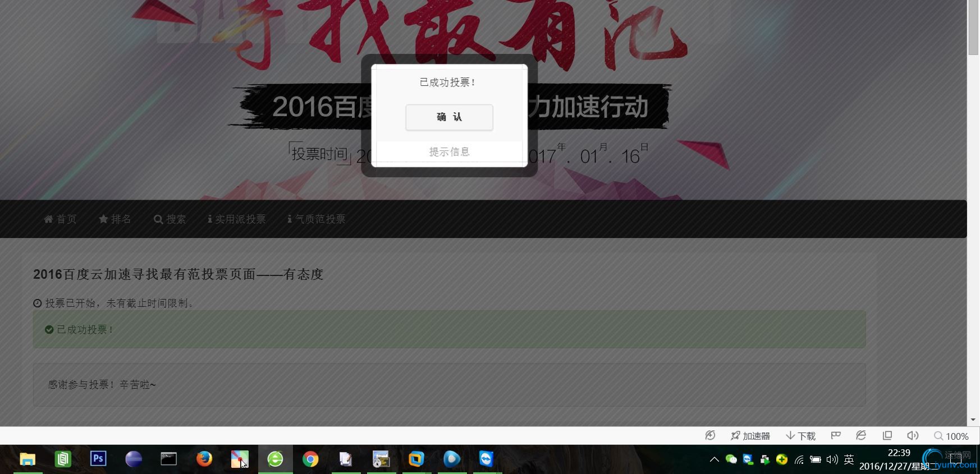Screen dimensions: 980x474
Task: Switch the 英 input language indicator
Action: 849,459
